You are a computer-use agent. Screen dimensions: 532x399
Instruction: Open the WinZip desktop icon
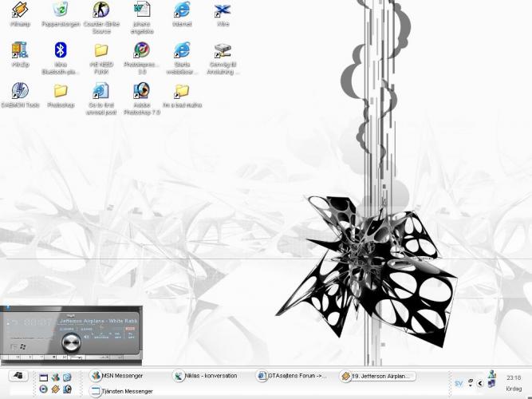pyautogui.click(x=20, y=51)
